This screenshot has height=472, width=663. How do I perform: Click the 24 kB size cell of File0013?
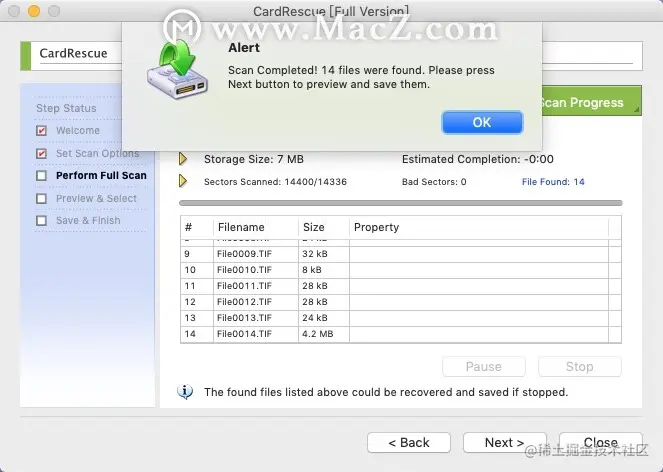(324, 318)
